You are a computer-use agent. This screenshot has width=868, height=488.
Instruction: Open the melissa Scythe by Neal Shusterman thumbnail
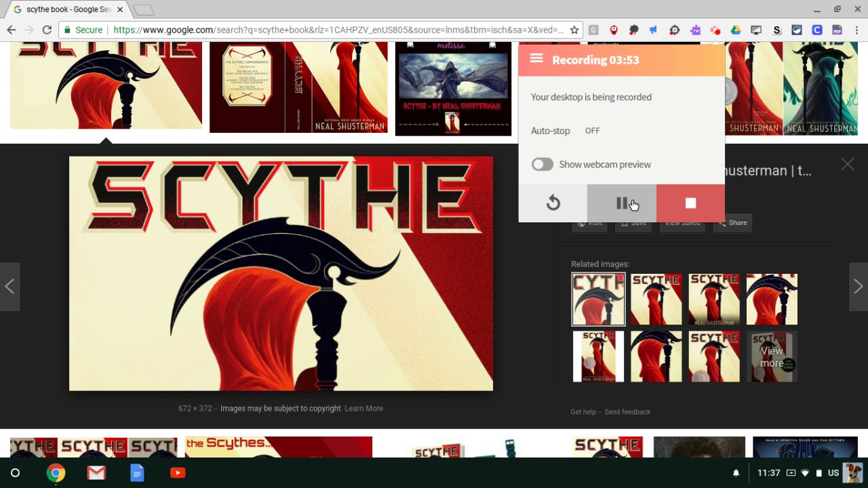[453, 89]
